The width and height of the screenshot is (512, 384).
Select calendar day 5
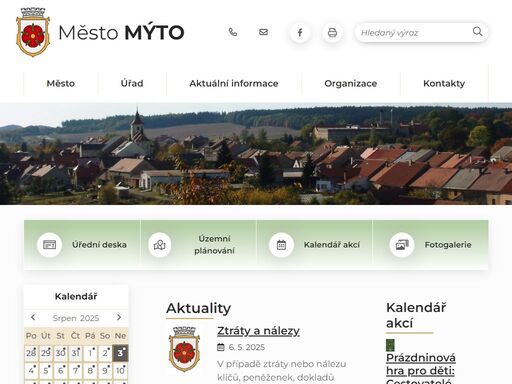pyautogui.click(x=46, y=370)
